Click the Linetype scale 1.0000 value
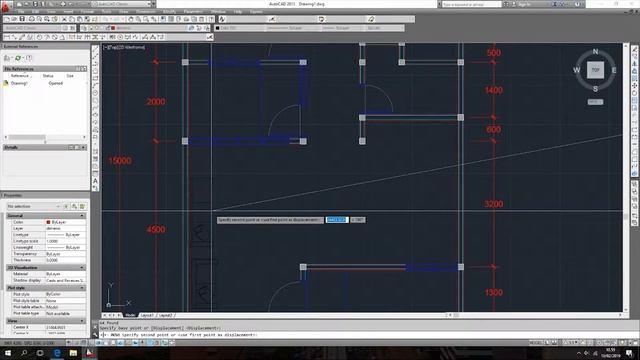Screen dimensions: 640x360 click(x=65, y=241)
